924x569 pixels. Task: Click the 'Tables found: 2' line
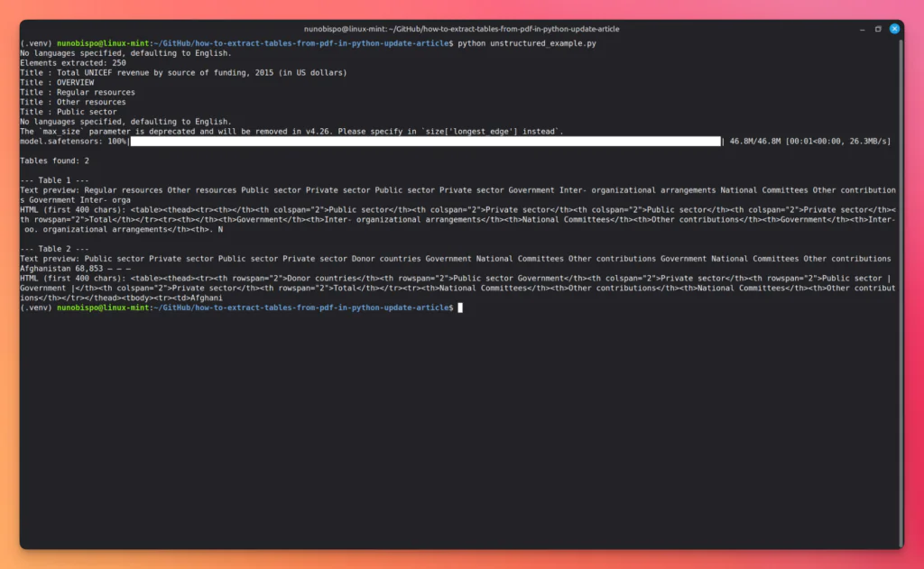(x=55, y=161)
